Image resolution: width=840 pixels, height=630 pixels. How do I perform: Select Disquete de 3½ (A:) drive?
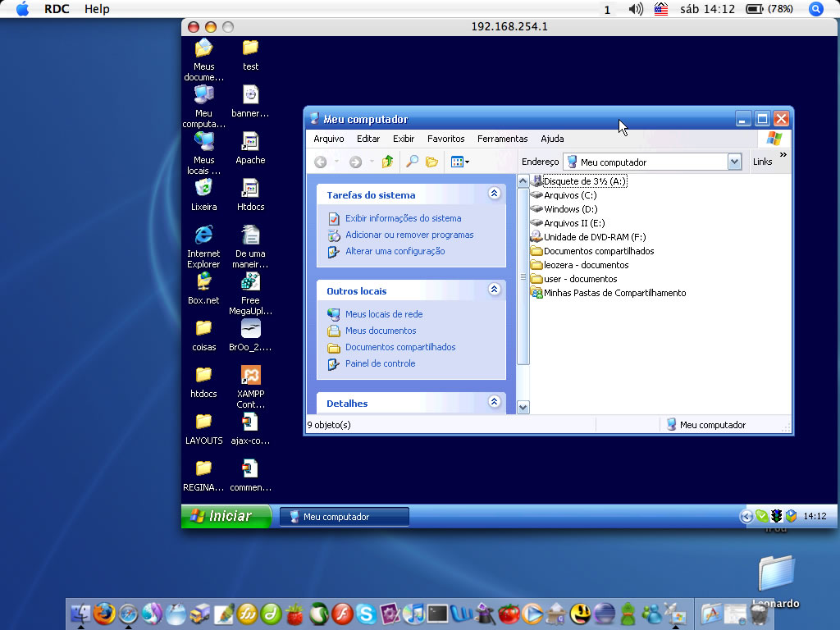[578, 181]
